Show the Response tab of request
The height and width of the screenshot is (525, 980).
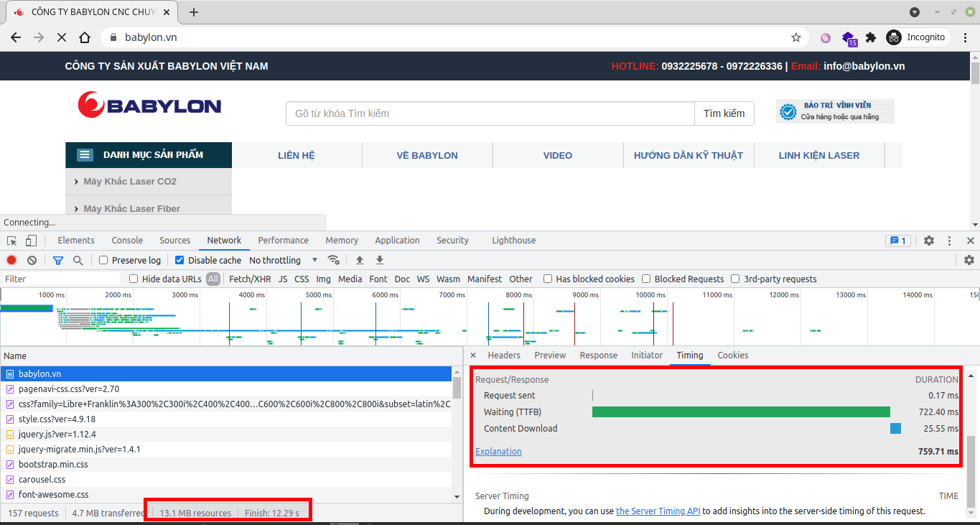pyautogui.click(x=599, y=356)
